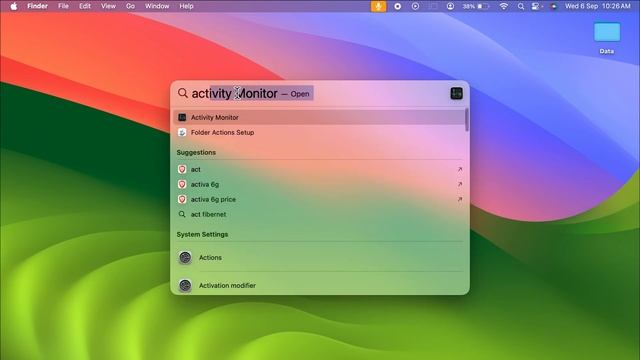This screenshot has height=360, width=640.
Task: Click the user account icon in menu bar
Action: (450, 6)
